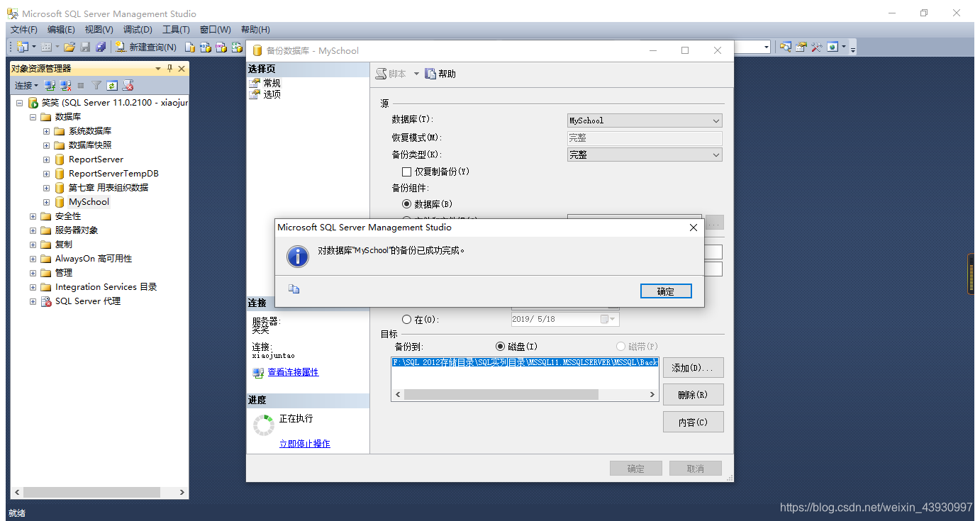The width and height of the screenshot is (980, 521).
Task: Click the wrench and hammer tools icon
Action: (817, 47)
